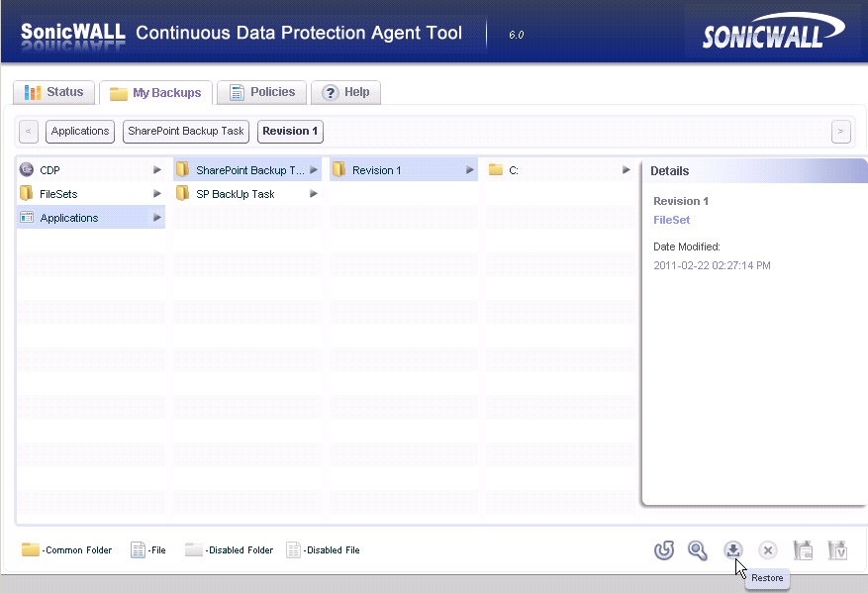Click the FileSets folder icon
This screenshot has height=593, width=868.
click(26, 193)
